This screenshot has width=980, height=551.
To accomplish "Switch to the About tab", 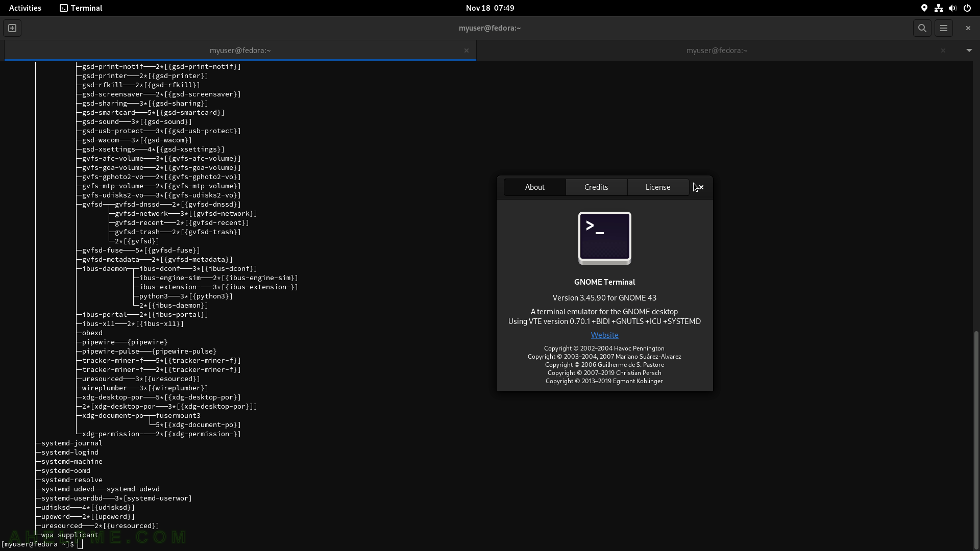I will coord(534,187).
